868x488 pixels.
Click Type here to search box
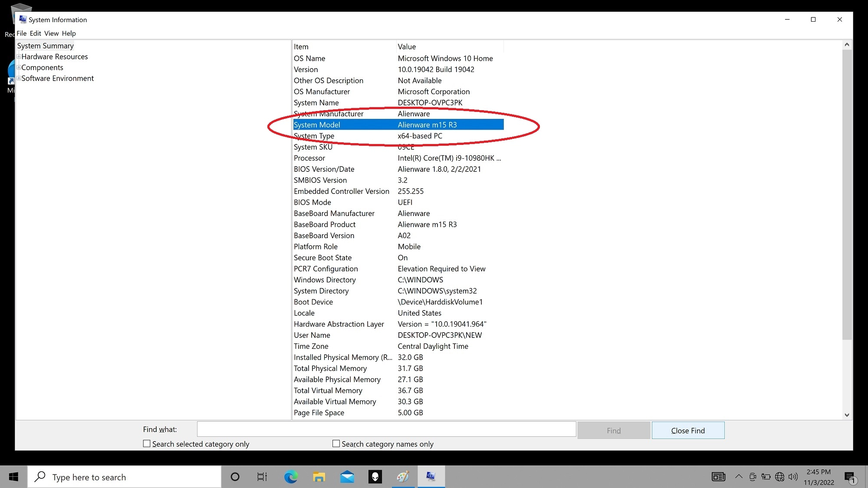125,477
